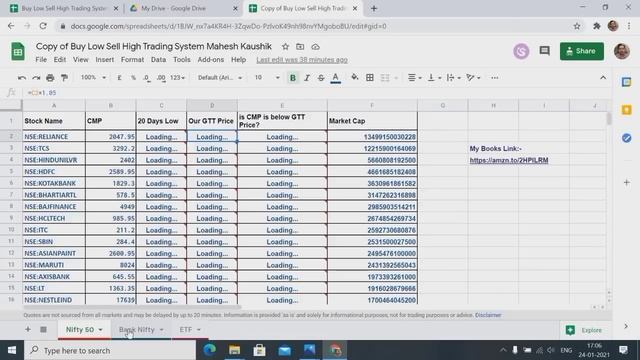Open more number formats dropdown
This screenshot has width=640, height=360.
tap(177, 78)
